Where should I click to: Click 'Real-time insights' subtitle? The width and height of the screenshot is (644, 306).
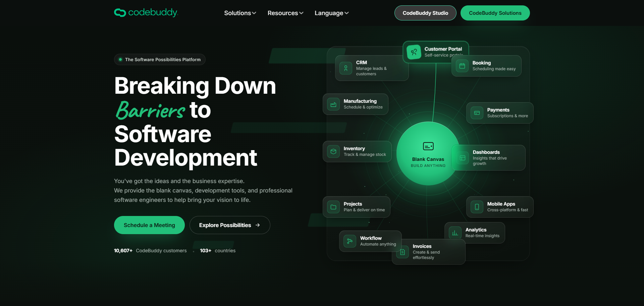pos(482,236)
